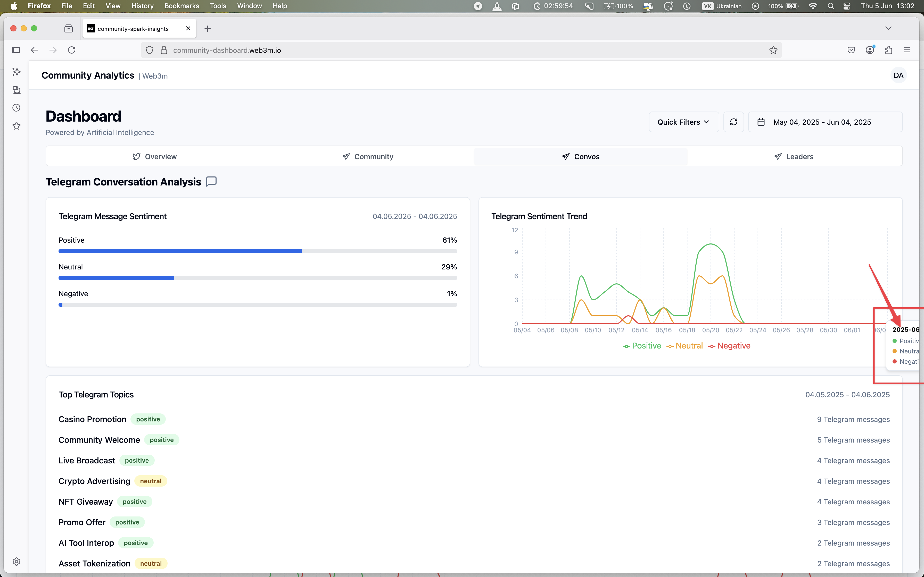Click the chat bubble icon beside Telegram Conversation Analysis
The width and height of the screenshot is (924, 577).
point(211,182)
